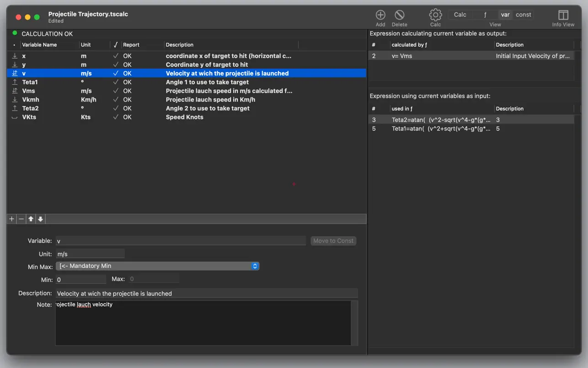
Task: Click the Move to Const button
Action: 333,241
